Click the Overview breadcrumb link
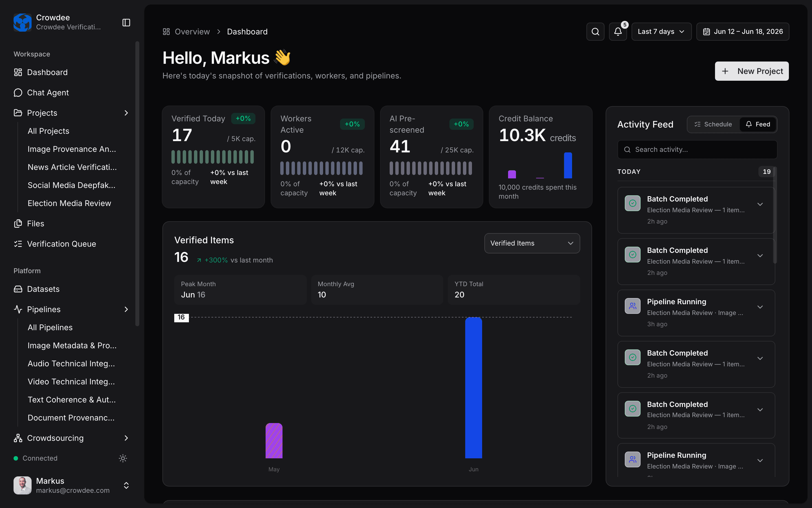The height and width of the screenshot is (508, 812). pos(192,32)
